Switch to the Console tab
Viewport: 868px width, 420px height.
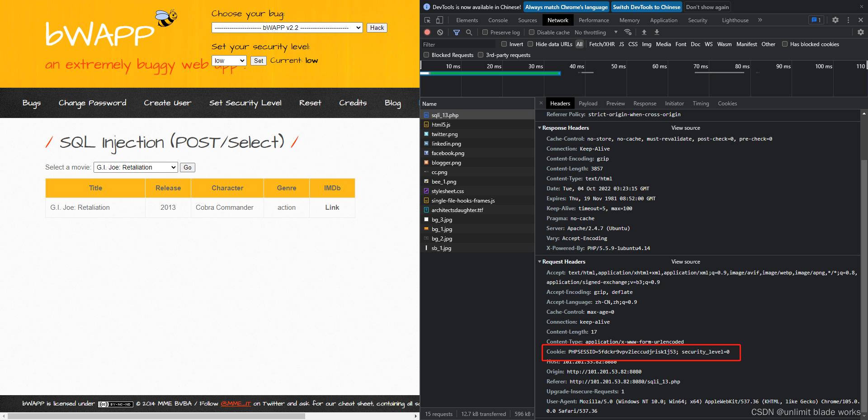[498, 20]
